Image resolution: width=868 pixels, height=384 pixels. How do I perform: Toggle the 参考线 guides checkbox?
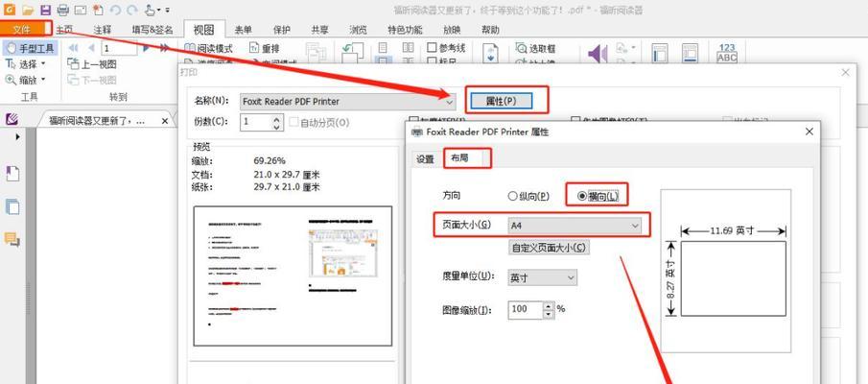point(433,48)
